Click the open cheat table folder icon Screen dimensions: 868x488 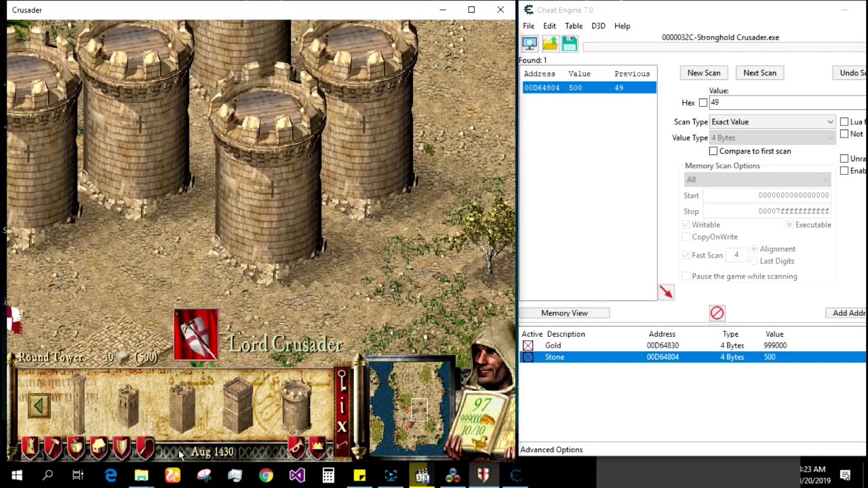(550, 44)
